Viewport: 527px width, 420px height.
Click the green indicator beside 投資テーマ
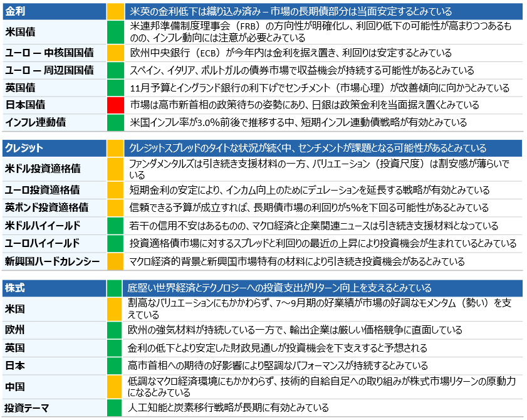click(114, 407)
